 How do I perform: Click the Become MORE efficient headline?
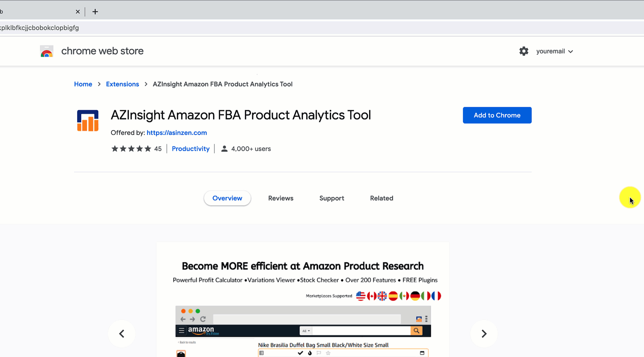[x=303, y=266]
